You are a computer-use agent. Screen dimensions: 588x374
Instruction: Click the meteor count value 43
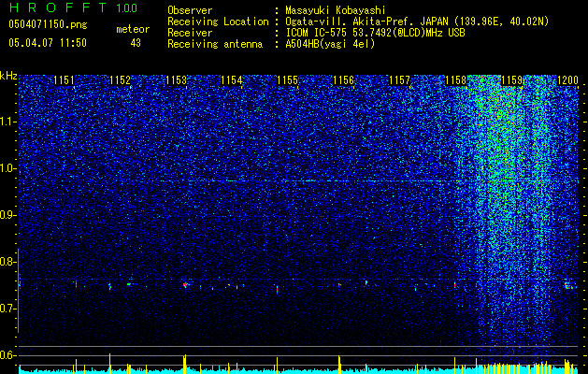(x=136, y=43)
